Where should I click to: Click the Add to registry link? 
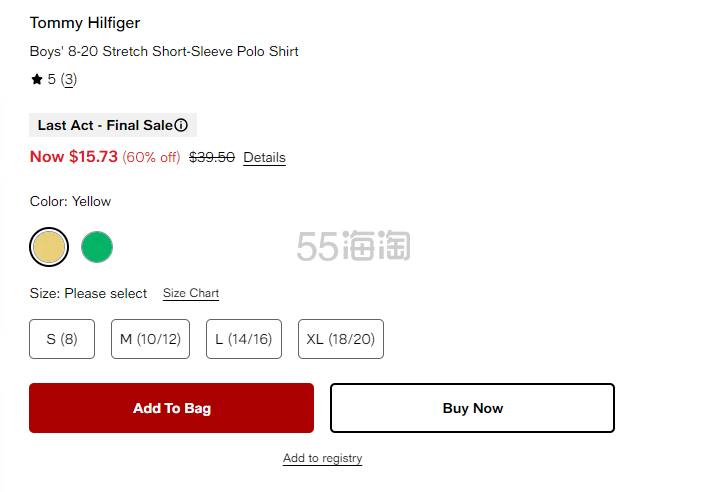(x=322, y=458)
